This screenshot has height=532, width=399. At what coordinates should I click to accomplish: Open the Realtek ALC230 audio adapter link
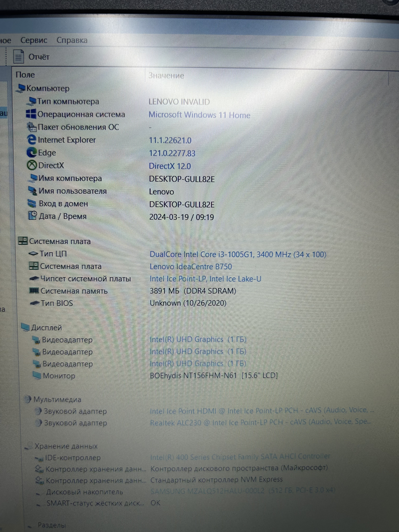tap(261, 422)
